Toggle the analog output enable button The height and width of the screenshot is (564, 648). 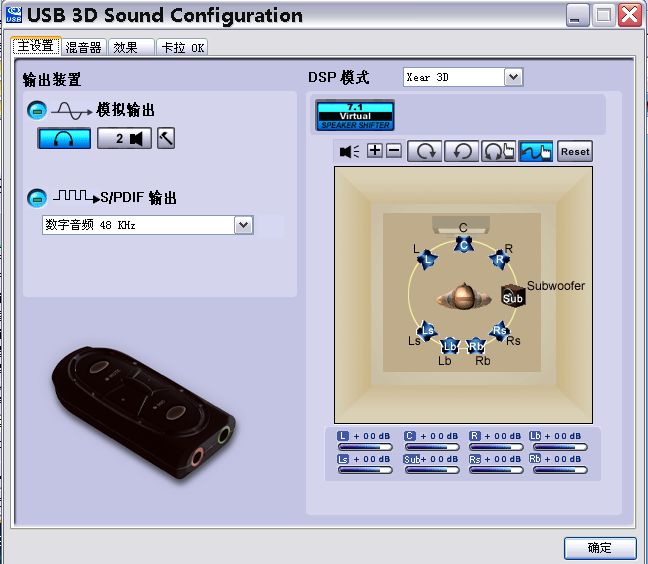(x=37, y=110)
